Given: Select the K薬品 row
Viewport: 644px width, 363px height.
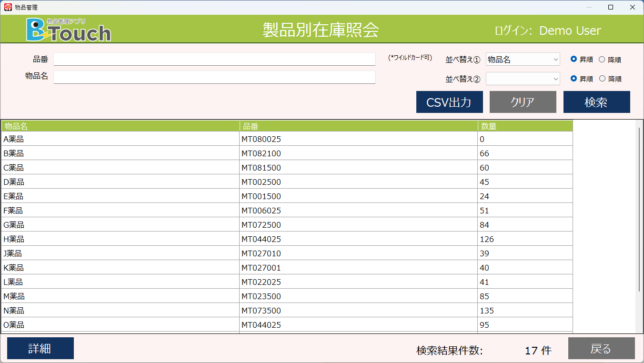Looking at the screenshot, I should click(x=287, y=268).
